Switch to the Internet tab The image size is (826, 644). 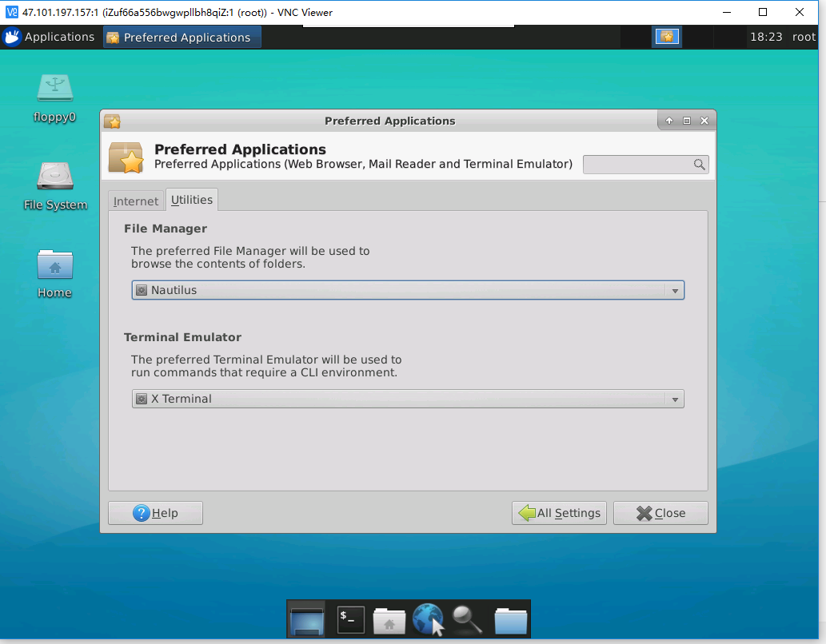136,201
